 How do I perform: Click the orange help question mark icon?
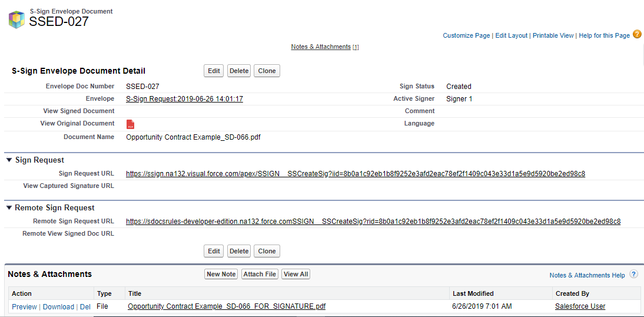click(x=637, y=35)
